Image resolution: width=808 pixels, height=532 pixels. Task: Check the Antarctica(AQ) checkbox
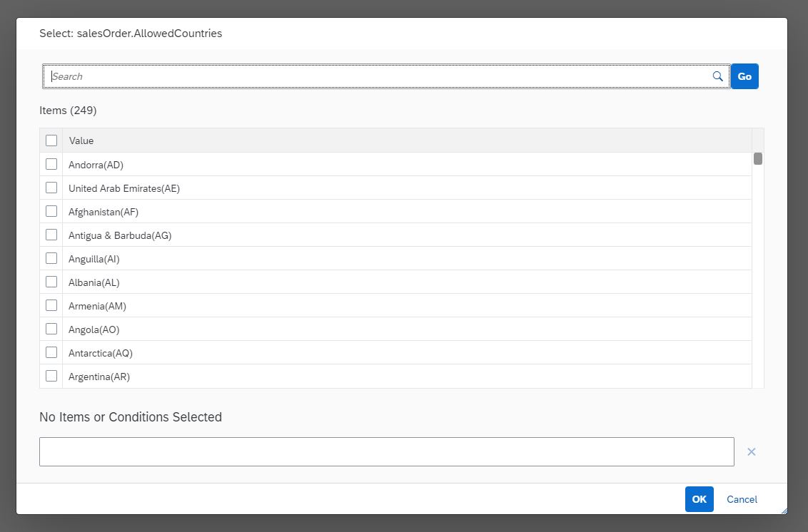tap(51, 353)
